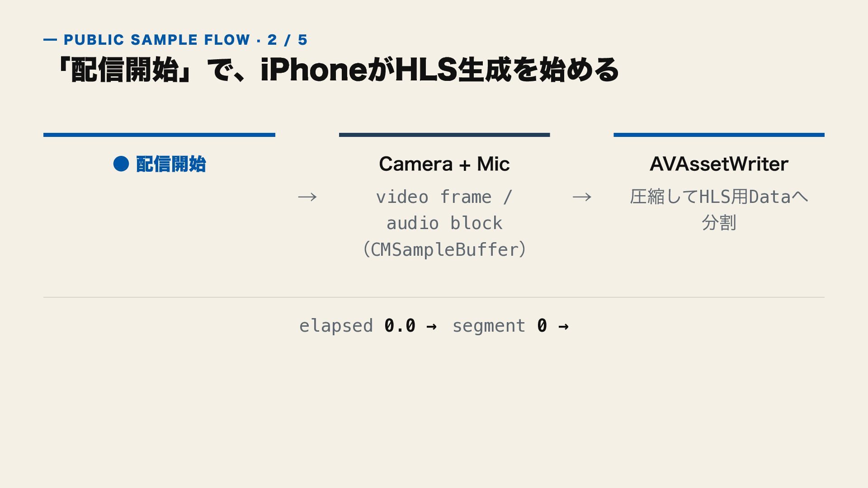Viewport: 868px width, 488px height.
Task: Click the 圧縮してHLS用Dataへ分割 description
Action: (x=719, y=210)
